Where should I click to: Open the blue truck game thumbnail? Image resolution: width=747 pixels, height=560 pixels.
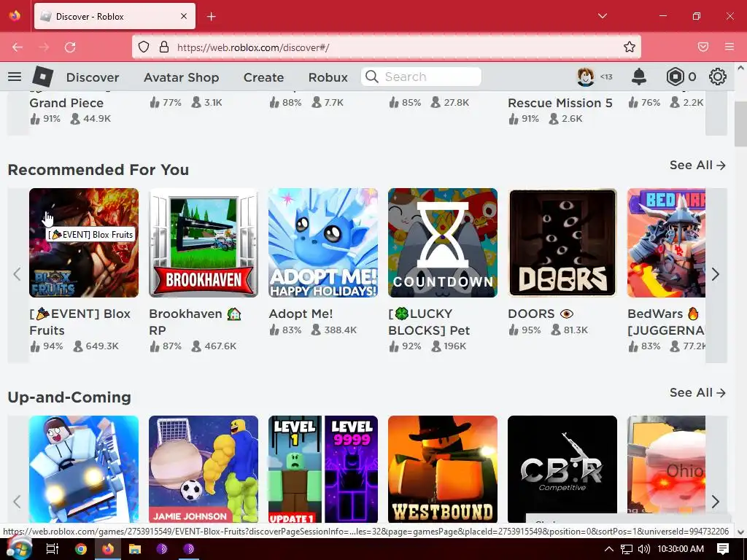(84, 470)
